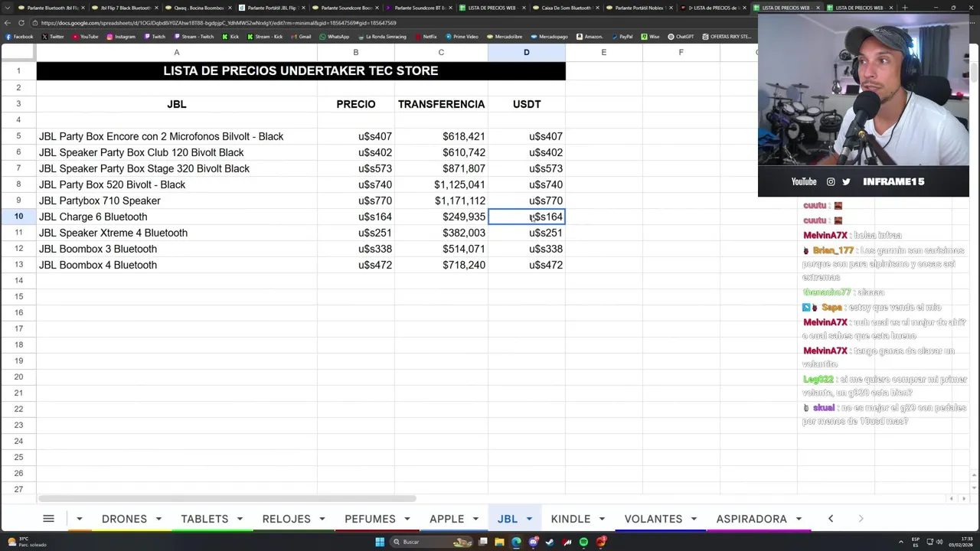
Task: Click the Windows taskbar search box
Action: (x=433, y=542)
